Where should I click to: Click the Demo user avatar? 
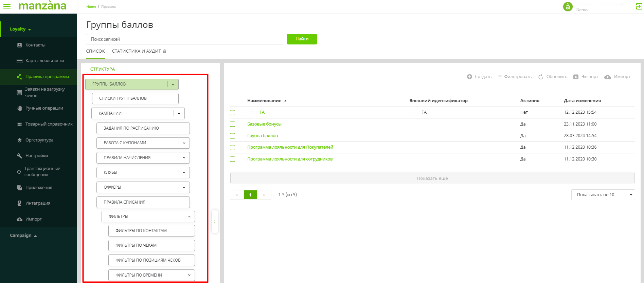tap(568, 7)
